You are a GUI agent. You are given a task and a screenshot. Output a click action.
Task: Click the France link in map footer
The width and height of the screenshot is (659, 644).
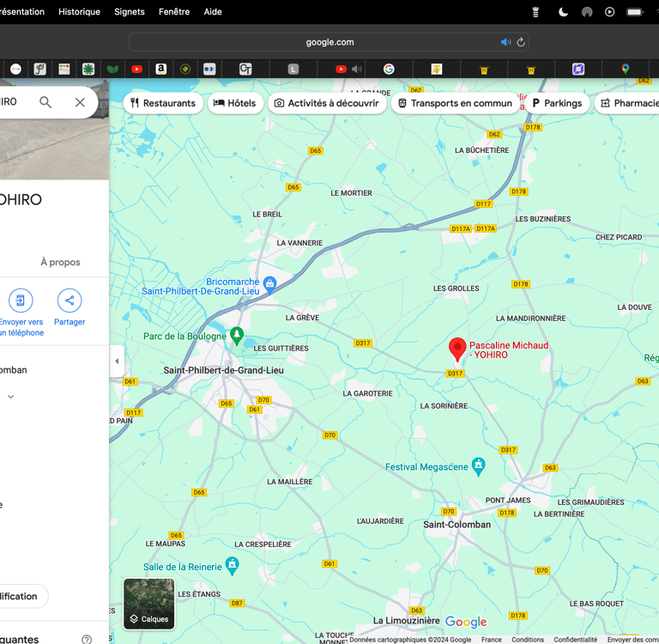pos(492,640)
